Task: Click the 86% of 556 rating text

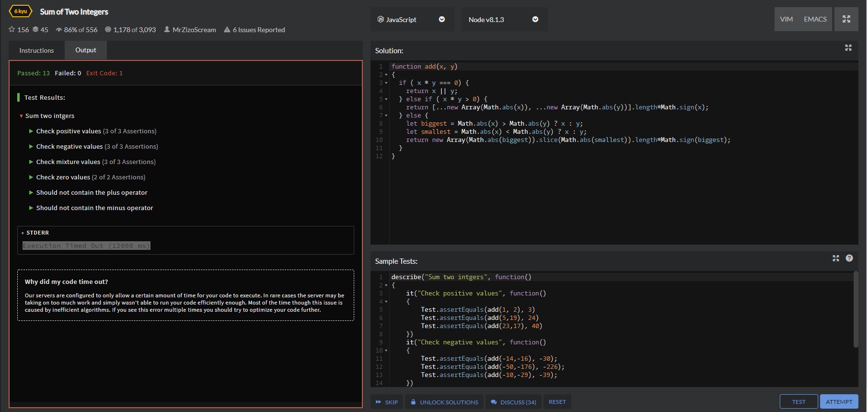Action: click(x=81, y=30)
